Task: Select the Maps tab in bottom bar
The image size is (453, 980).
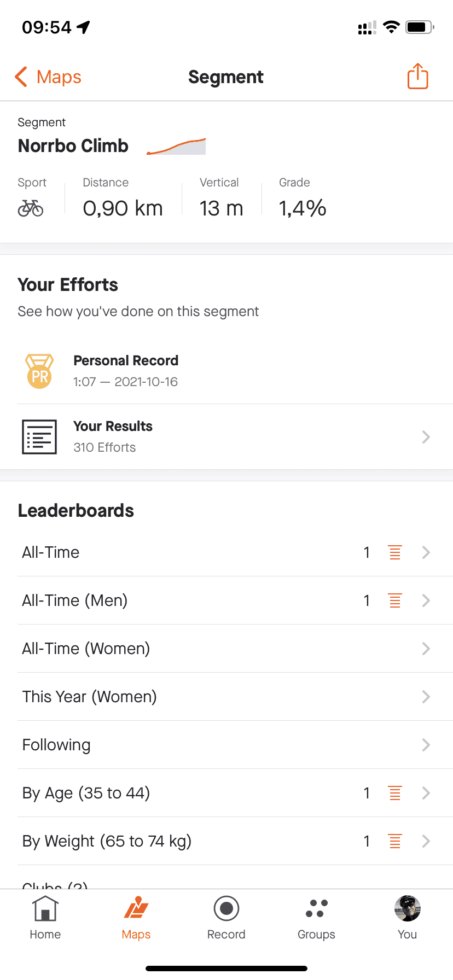Action: tap(136, 918)
